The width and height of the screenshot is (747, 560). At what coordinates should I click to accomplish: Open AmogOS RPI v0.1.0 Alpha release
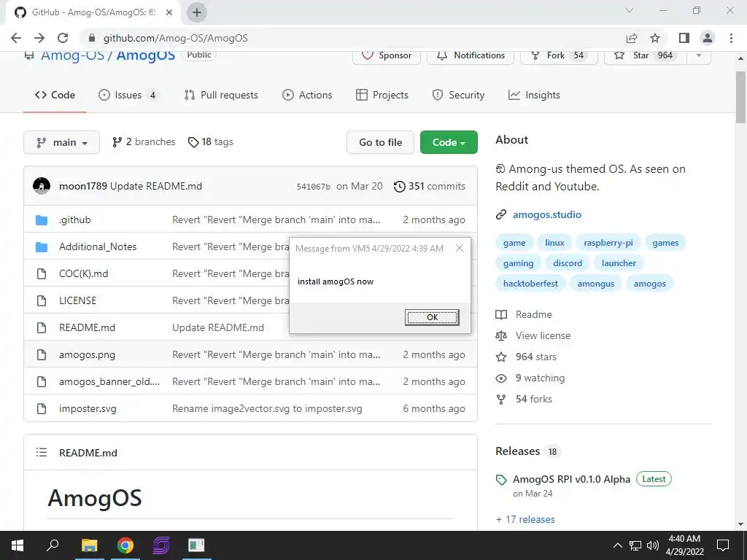click(571, 480)
